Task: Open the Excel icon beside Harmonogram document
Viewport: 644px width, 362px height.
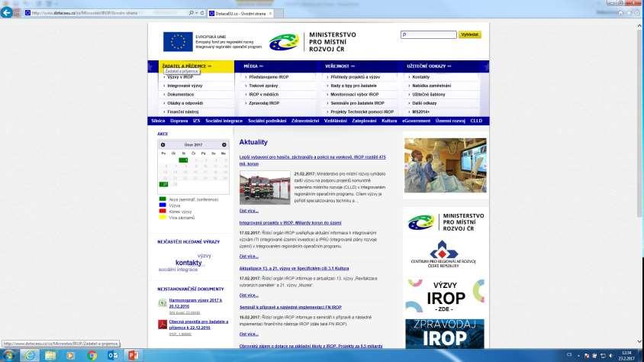Action: [x=163, y=303]
